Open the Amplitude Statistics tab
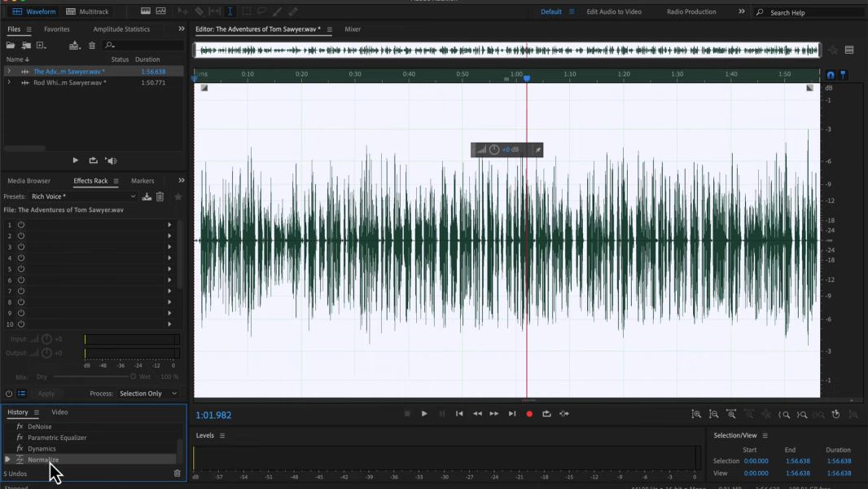 click(121, 29)
